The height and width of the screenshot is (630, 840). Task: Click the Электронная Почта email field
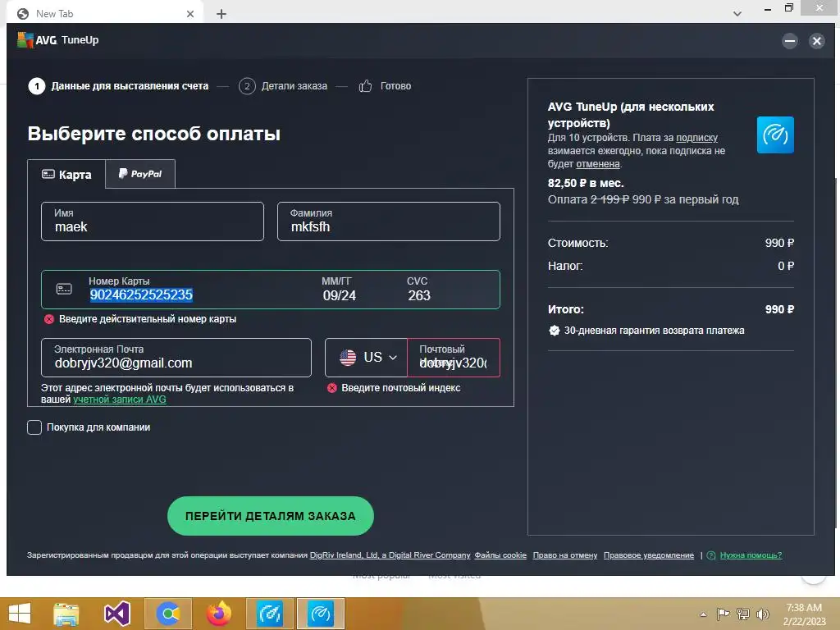pyautogui.click(x=176, y=358)
